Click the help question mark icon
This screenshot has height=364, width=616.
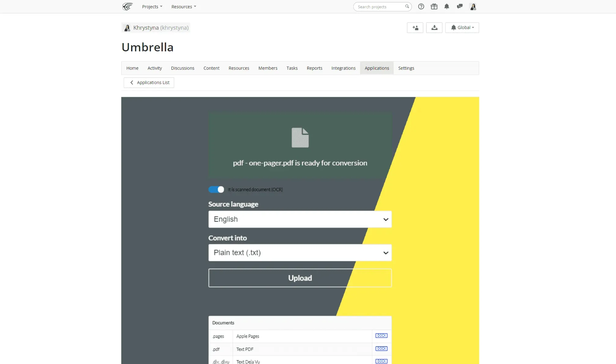click(x=421, y=6)
